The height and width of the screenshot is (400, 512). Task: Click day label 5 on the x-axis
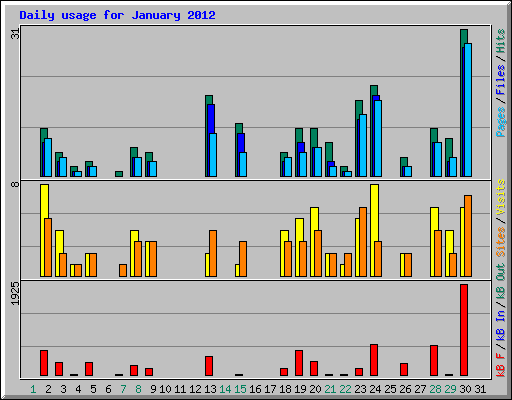[x=93, y=389]
